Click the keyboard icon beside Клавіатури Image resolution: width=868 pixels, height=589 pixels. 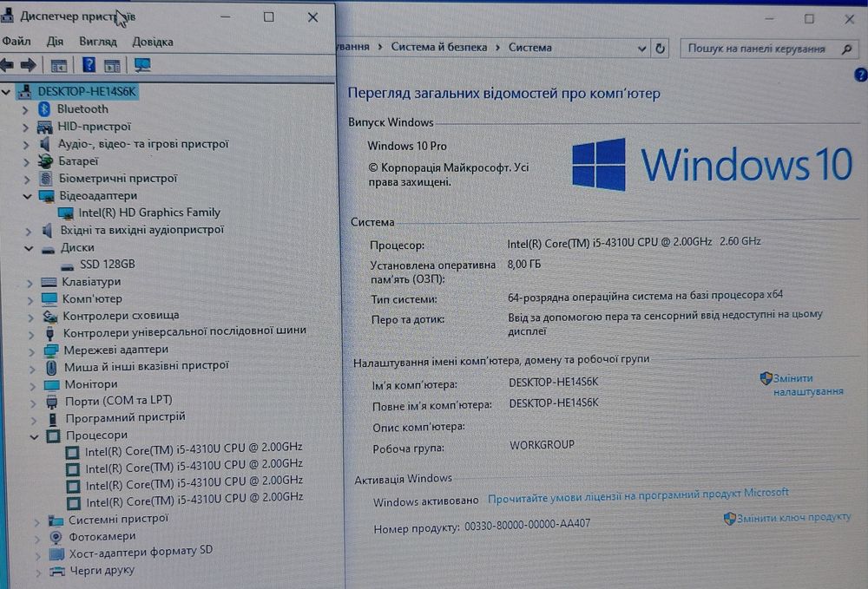[x=49, y=282]
